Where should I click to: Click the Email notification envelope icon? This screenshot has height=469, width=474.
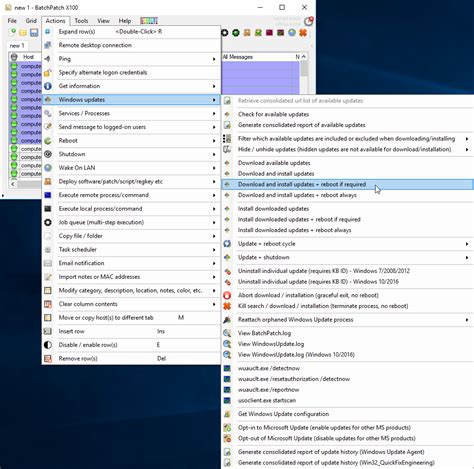[48, 263]
